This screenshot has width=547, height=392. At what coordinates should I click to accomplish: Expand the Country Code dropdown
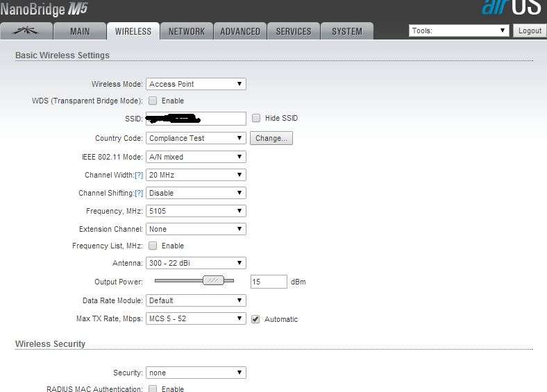(x=196, y=138)
